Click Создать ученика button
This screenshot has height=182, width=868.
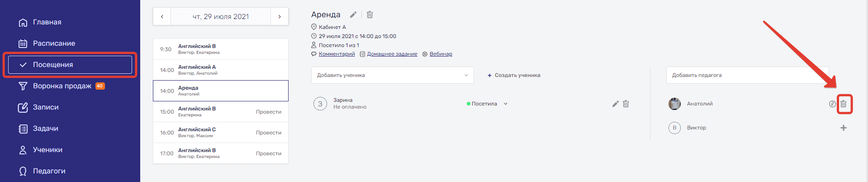tap(514, 75)
